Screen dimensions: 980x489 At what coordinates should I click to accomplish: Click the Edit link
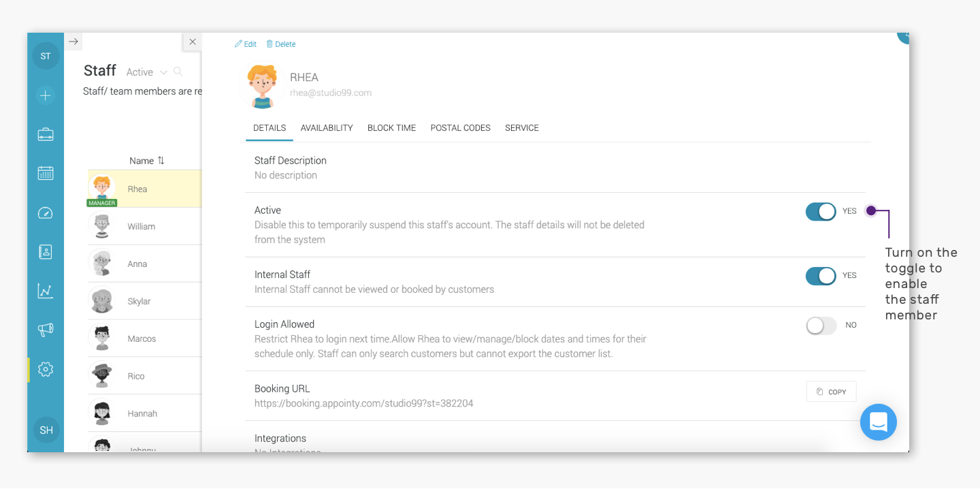(x=246, y=44)
